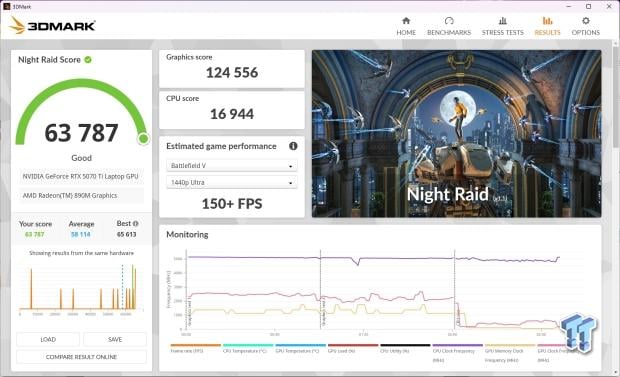This screenshot has width=620, height=377.
Task: Toggle CPU Clock Frequency legend swatch
Action: 457,345
